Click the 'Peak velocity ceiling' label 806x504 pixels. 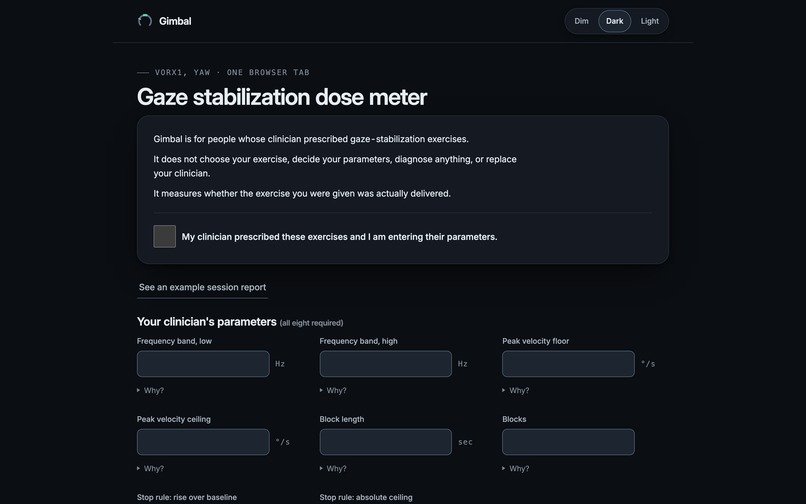pos(174,419)
